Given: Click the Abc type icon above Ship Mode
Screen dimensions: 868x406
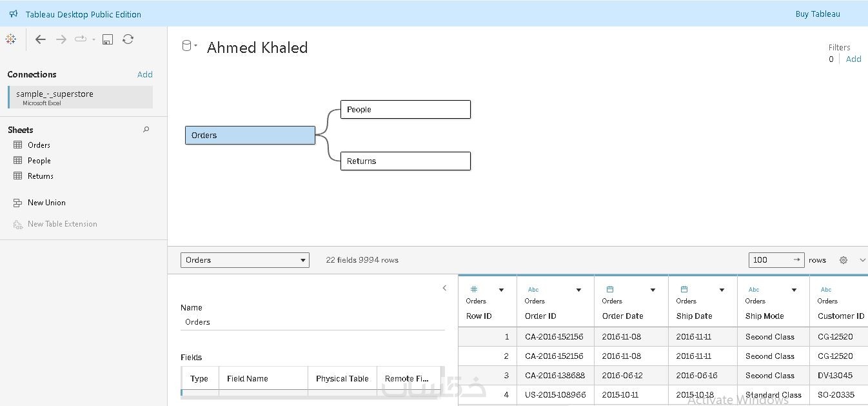Looking at the screenshot, I should tap(754, 290).
